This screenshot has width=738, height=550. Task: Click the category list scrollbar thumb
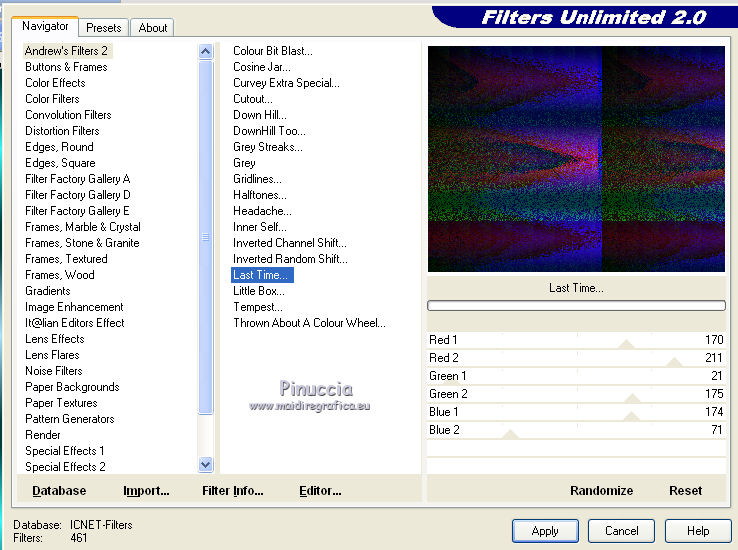coord(206,237)
